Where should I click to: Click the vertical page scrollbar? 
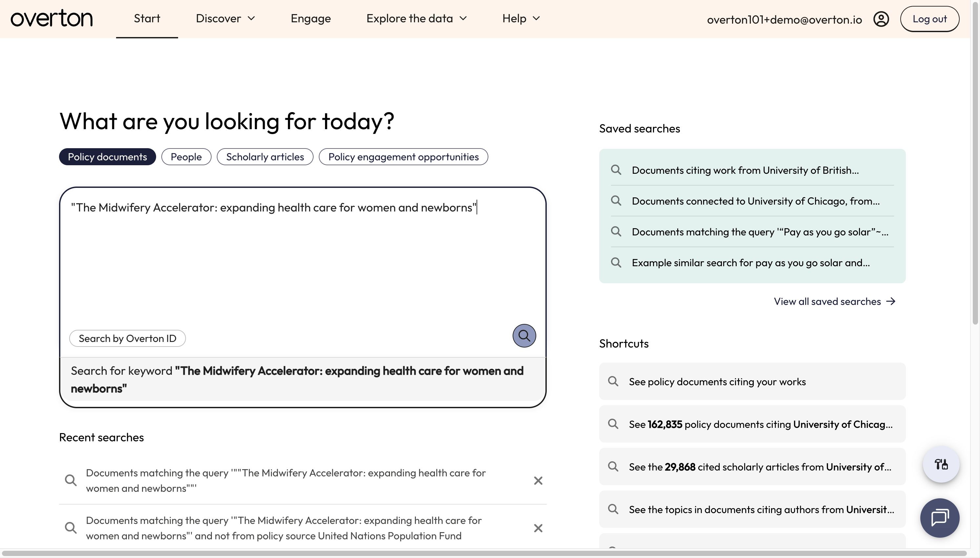click(975, 163)
